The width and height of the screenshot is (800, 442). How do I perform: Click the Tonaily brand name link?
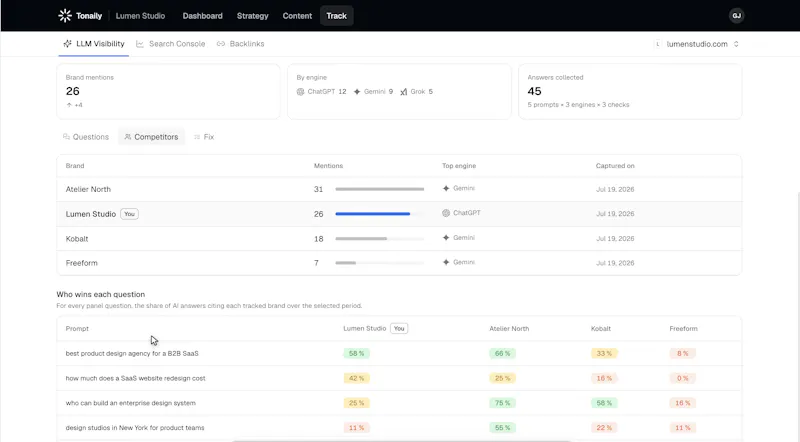(89, 16)
